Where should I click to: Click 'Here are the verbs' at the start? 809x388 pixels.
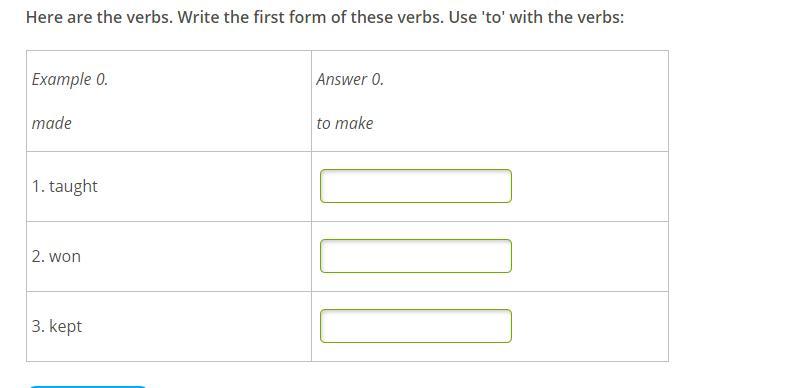pos(100,18)
